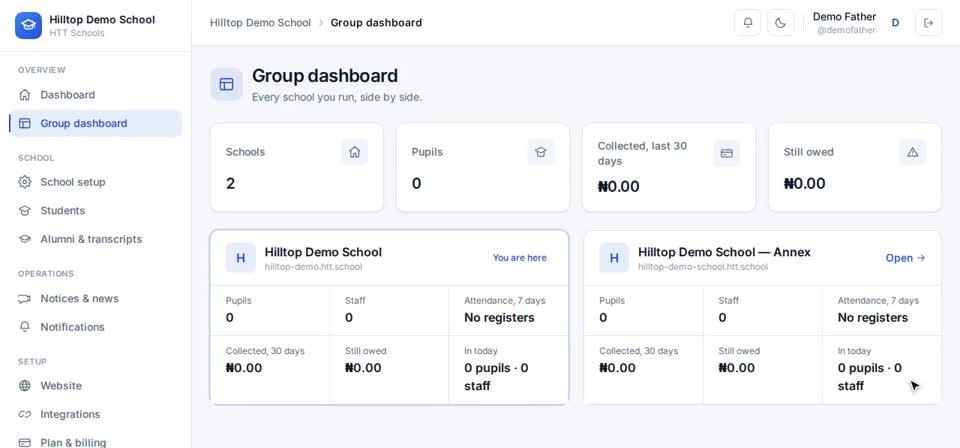Image resolution: width=960 pixels, height=448 pixels.
Task: Click the HTT Schools text under the school name
Action: click(77, 33)
